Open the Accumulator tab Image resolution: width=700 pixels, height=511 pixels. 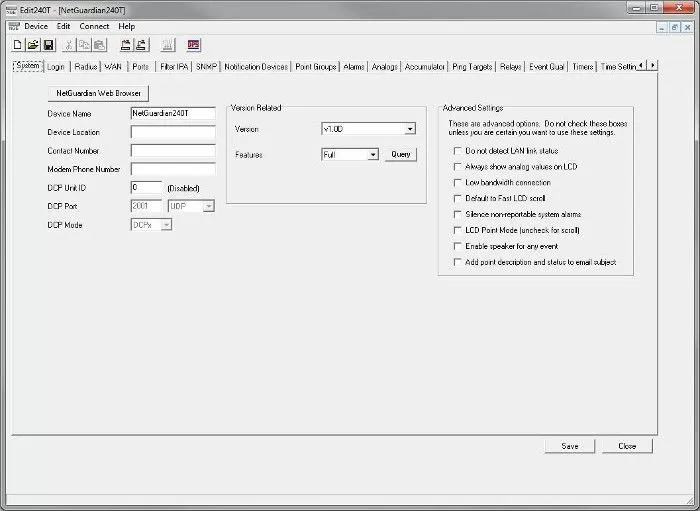click(425, 67)
